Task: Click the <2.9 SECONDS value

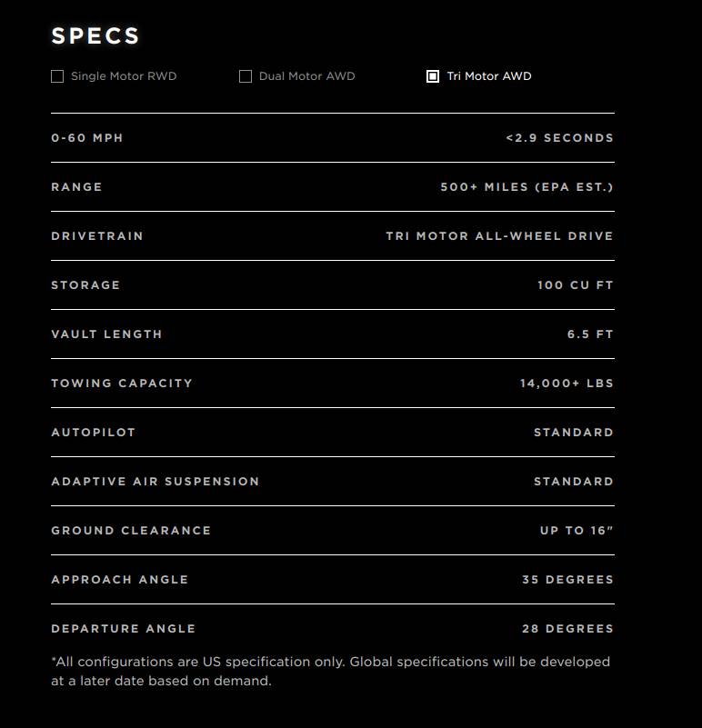Action: click(559, 138)
